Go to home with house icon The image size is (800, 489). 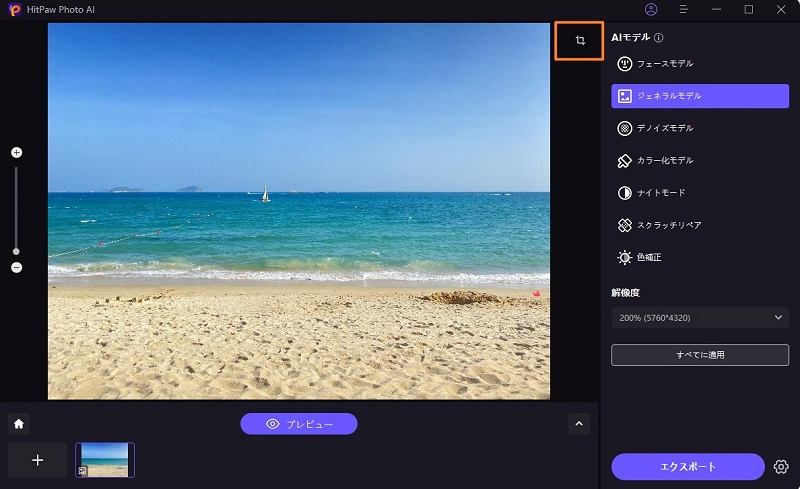[x=19, y=424]
